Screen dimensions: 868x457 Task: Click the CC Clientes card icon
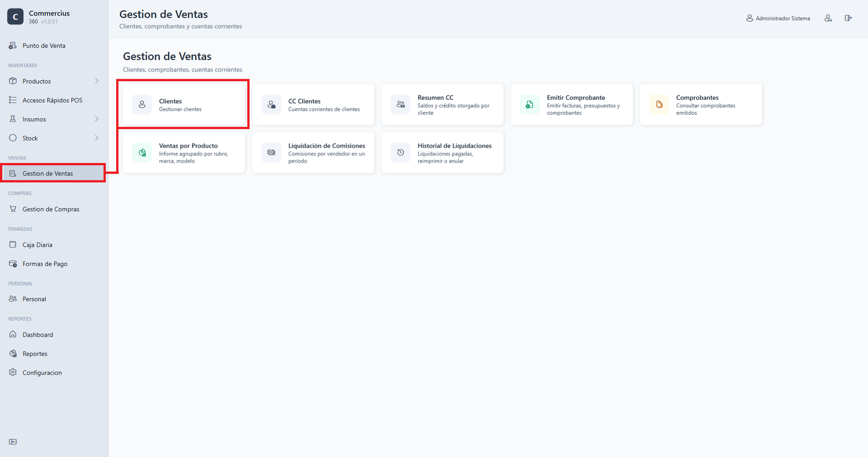[x=271, y=105]
